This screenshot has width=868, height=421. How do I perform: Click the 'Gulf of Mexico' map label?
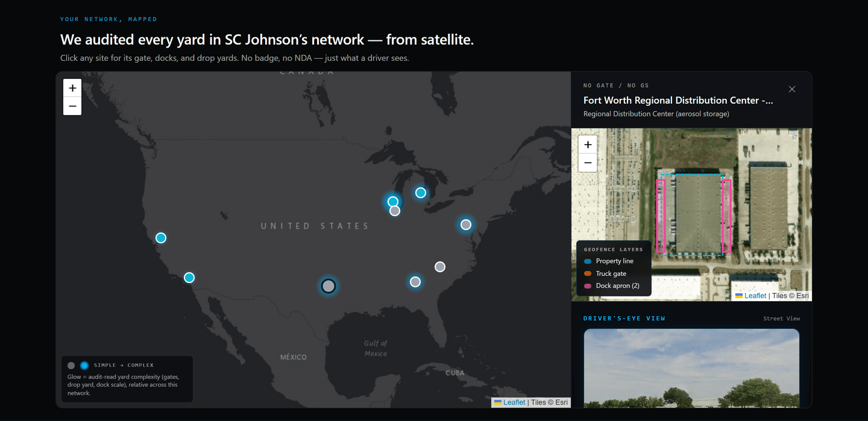pos(376,348)
